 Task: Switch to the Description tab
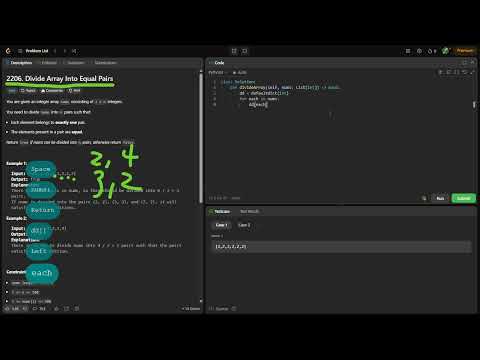(19, 63)
